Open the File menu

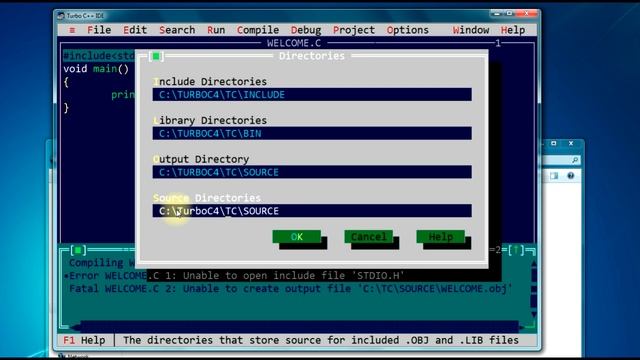tap(99, 30)
